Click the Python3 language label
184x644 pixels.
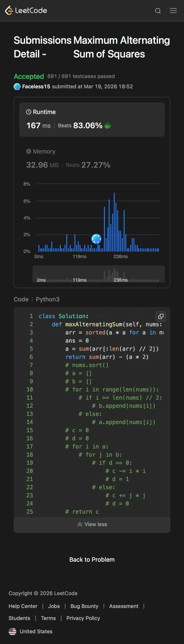48,299
